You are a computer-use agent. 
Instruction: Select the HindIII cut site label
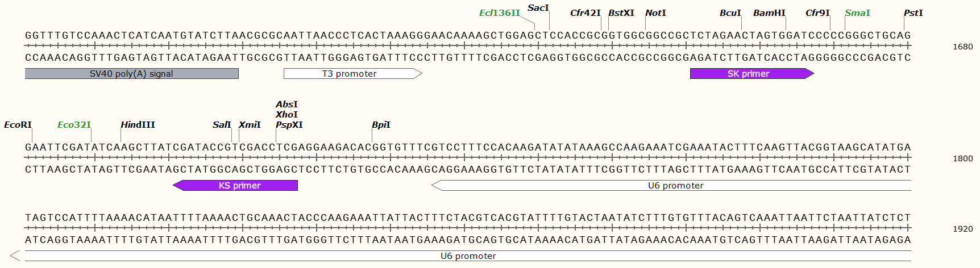[138, 125]
